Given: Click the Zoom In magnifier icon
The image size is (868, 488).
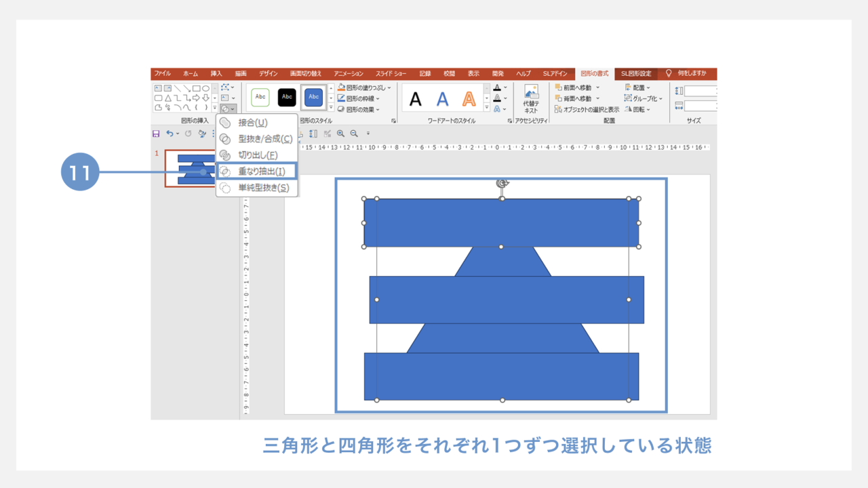Looking at the screenshot, I should click(340, 134).
